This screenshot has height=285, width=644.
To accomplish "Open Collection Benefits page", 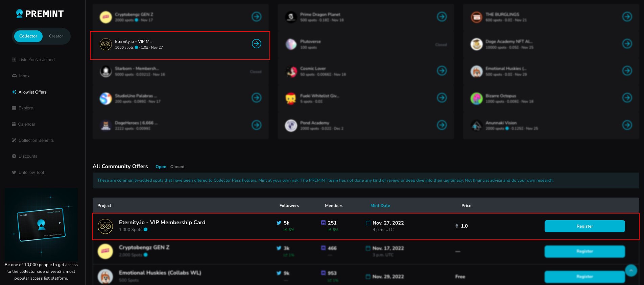I will point(33,140).
